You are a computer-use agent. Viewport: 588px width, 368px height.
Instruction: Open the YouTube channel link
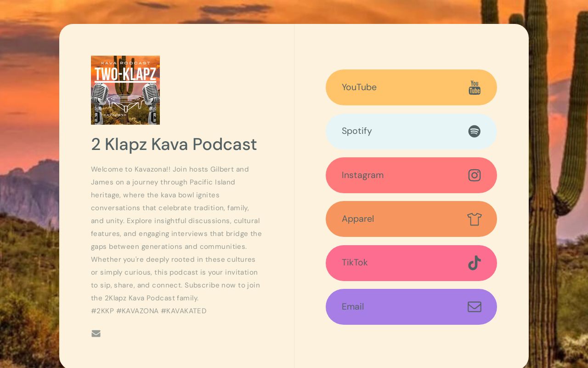[411, 87]
